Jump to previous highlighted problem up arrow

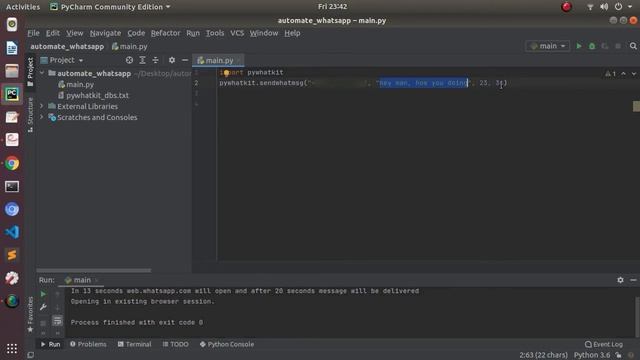click(x=623, y=73)
